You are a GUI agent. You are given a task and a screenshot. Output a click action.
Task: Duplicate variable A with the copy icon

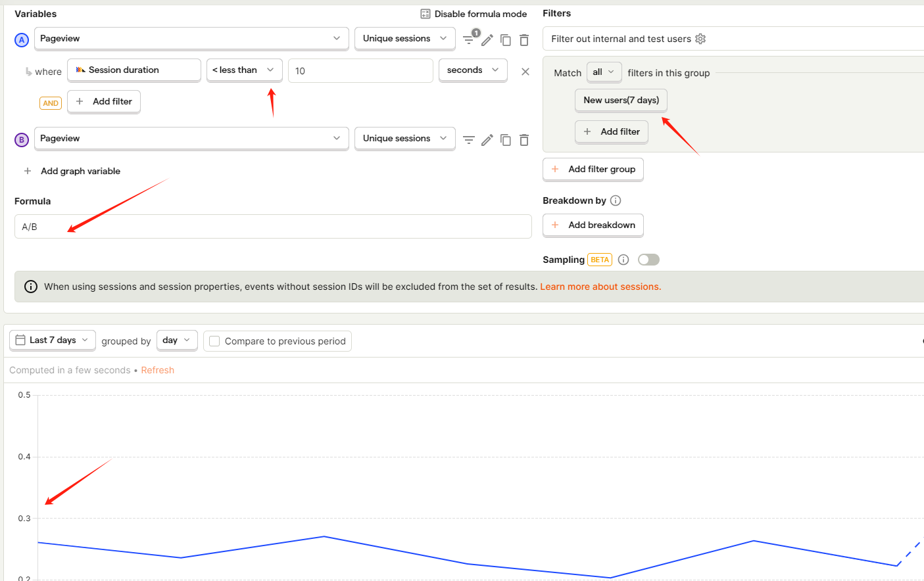506,40
